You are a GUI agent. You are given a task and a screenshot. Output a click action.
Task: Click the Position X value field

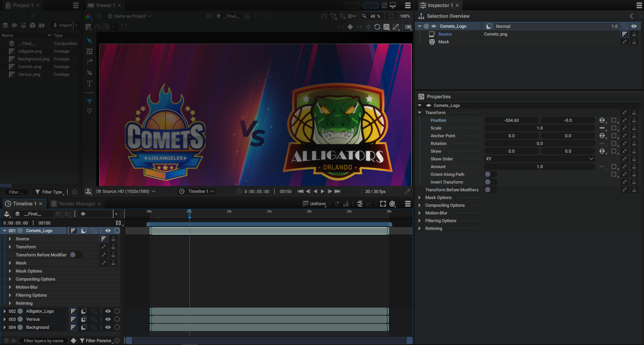tap(511, 120)
